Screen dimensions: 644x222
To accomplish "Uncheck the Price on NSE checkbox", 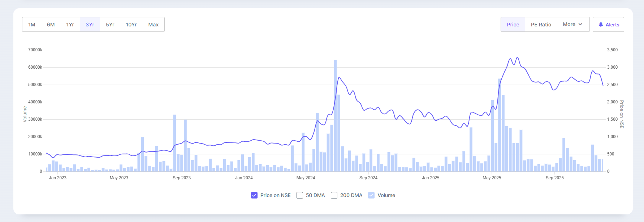I will [254, 195].
